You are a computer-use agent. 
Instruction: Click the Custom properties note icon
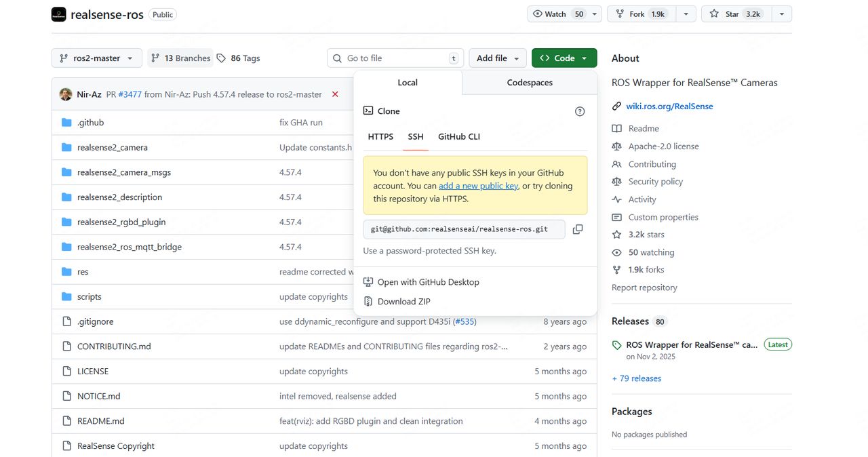coord(616,217)
